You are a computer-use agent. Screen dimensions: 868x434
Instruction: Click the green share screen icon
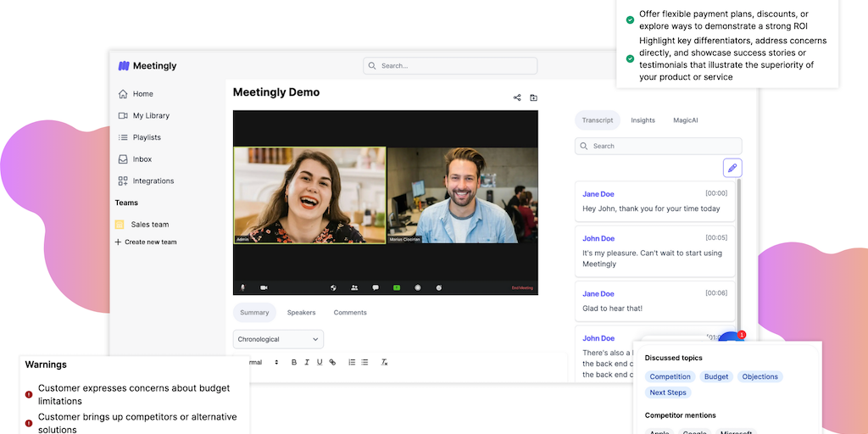coord(396,287)
